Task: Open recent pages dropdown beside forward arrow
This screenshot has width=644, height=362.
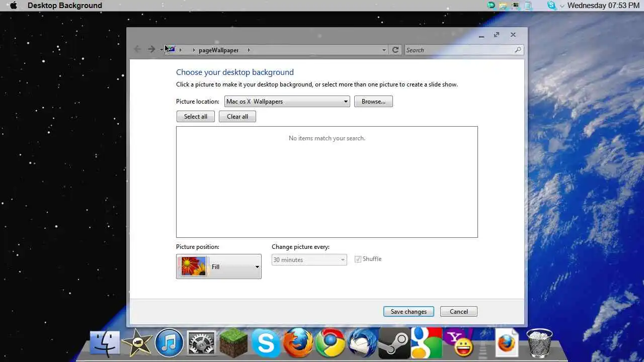Action: (x=162, y=50)
